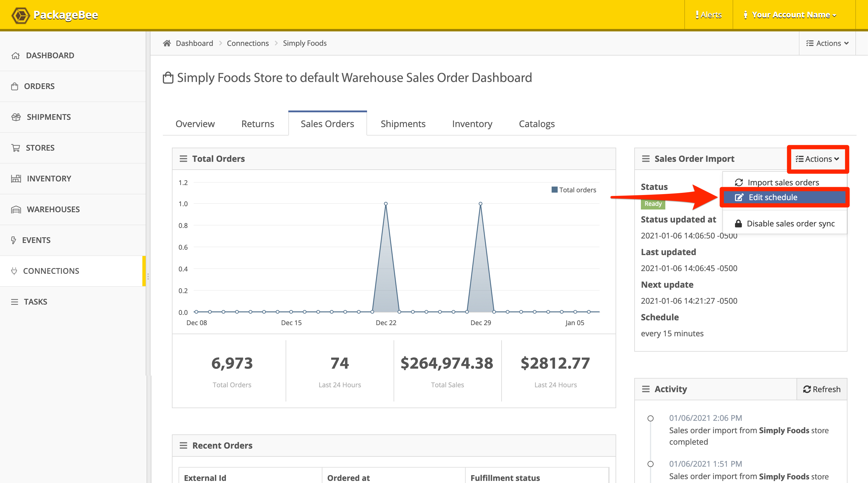Click the $264,974.38 Total Sales figure
868x483 pixels.
tap(447, 363)
